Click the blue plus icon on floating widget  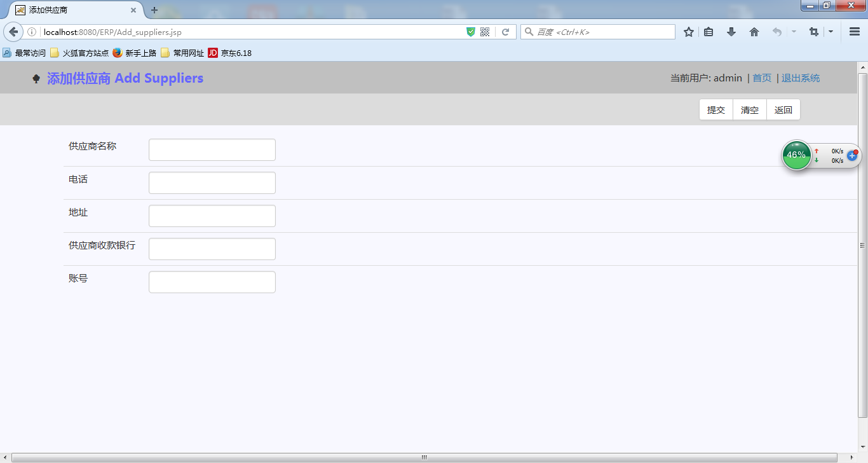(x=853, y=155)
